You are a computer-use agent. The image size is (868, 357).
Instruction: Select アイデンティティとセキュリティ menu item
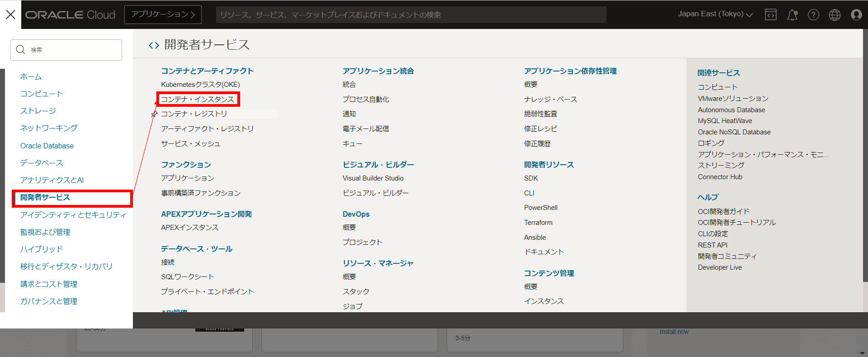(x=73, y=215)
